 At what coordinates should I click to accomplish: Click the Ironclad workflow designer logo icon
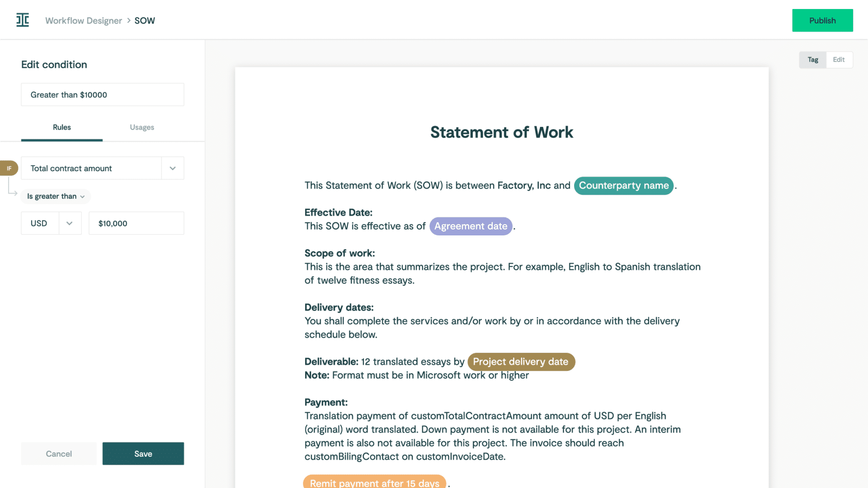[23, 20]
